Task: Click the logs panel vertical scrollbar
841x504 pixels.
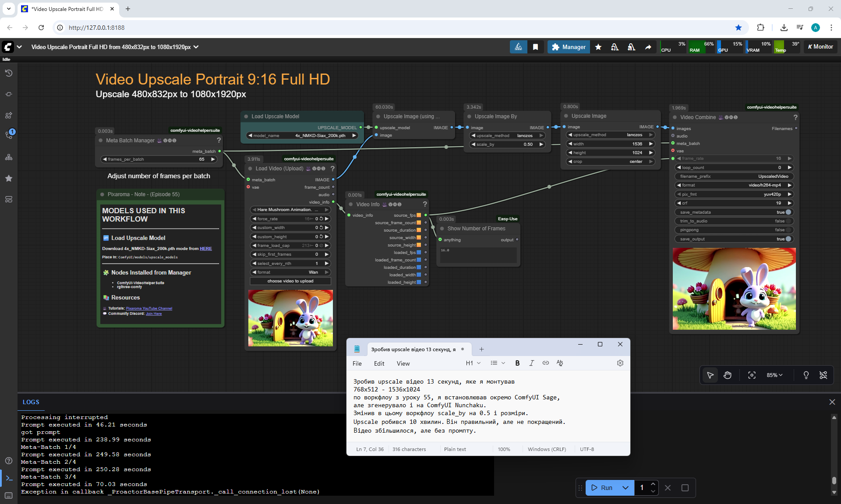Action: (834, 480)
